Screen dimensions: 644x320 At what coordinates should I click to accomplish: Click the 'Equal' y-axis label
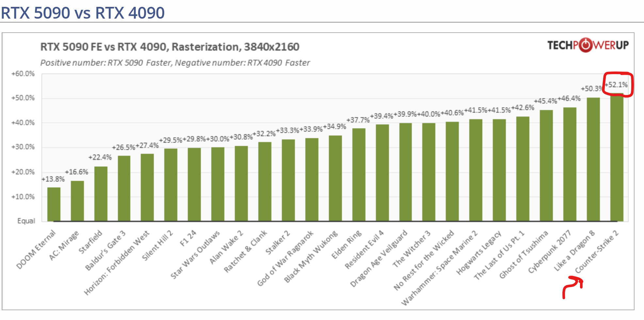[26, 221]
